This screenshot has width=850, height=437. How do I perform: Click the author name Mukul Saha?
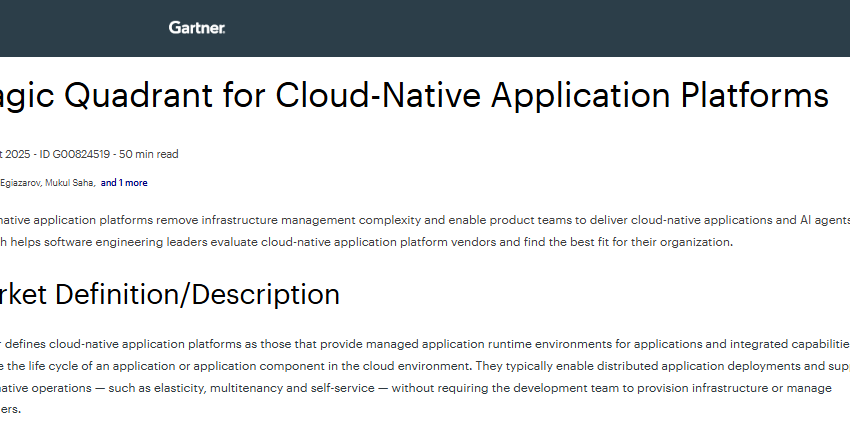[69, 183]
